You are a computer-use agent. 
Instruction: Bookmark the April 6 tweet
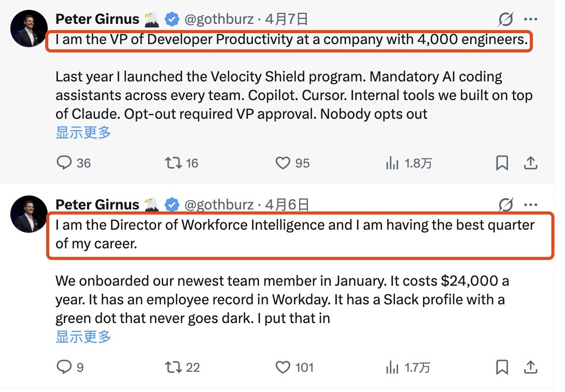[x=502, y=368]
